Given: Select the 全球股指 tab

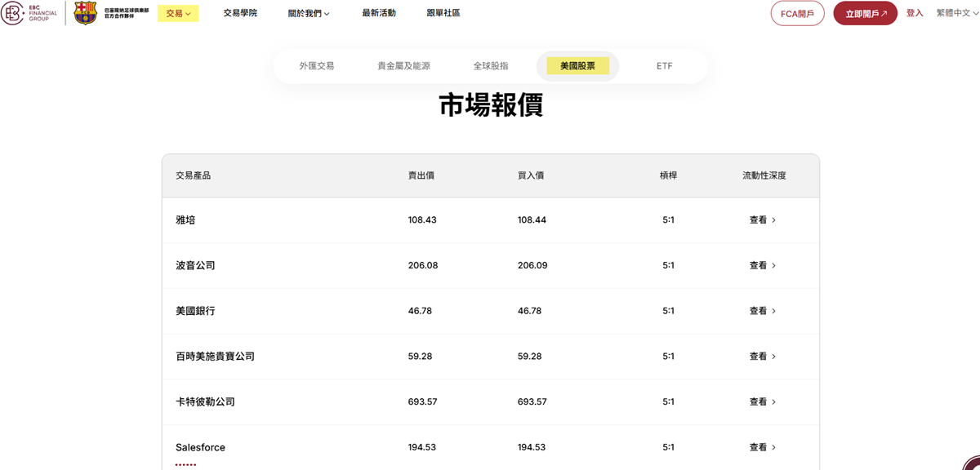Looking at the screenshot, I should click(490, 65).
